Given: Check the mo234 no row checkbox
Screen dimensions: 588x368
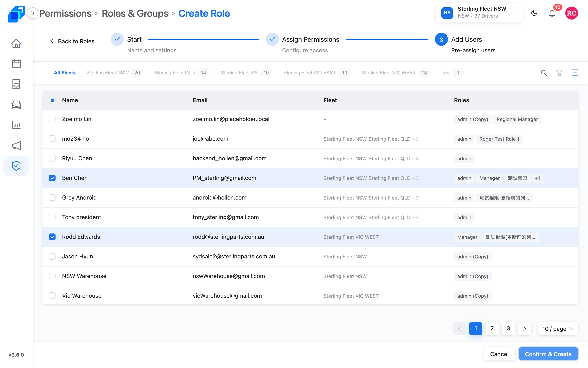Looking at the screenshot, I should pyautogui.click(x=52, y=139).
